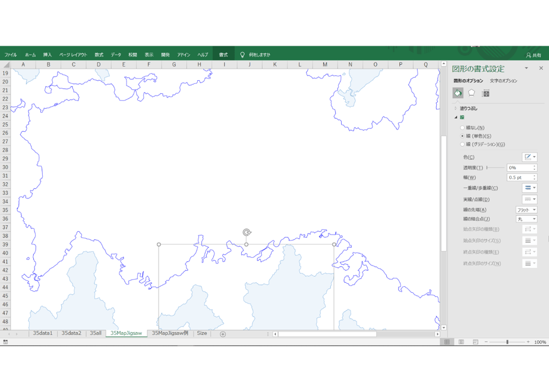Open the ページレイアウト ribbon tab
549x392 pixels.
pos(73,55)
